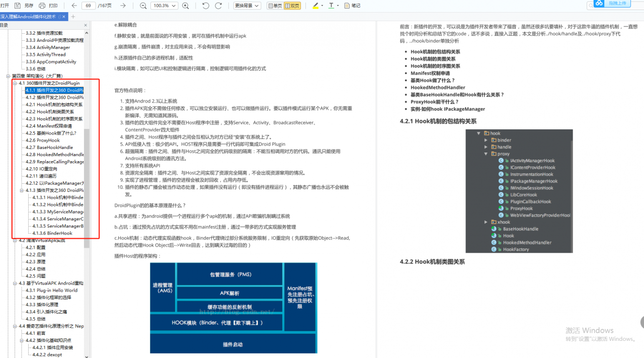Switch to single page (单页) view
The height and width of the screenshot is (358, 644).
click(x=275, y=6)
